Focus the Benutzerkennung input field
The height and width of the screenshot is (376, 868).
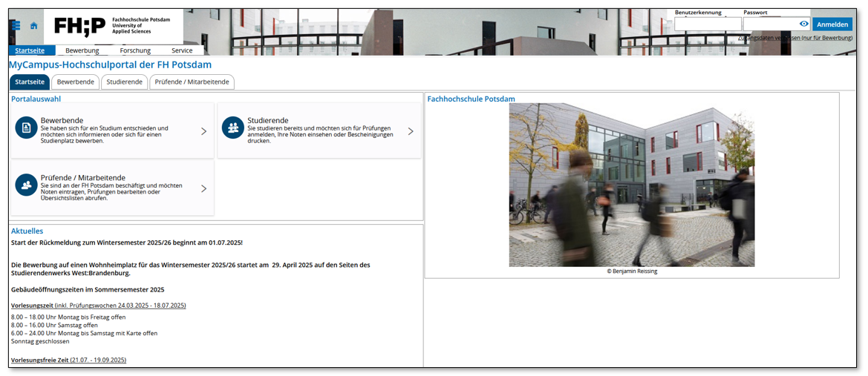coord(707,24)
